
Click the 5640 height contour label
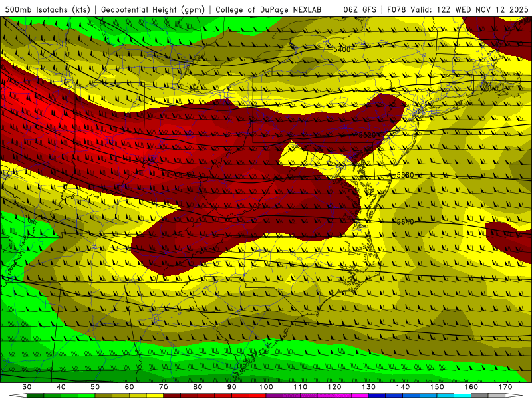point(406,222)
